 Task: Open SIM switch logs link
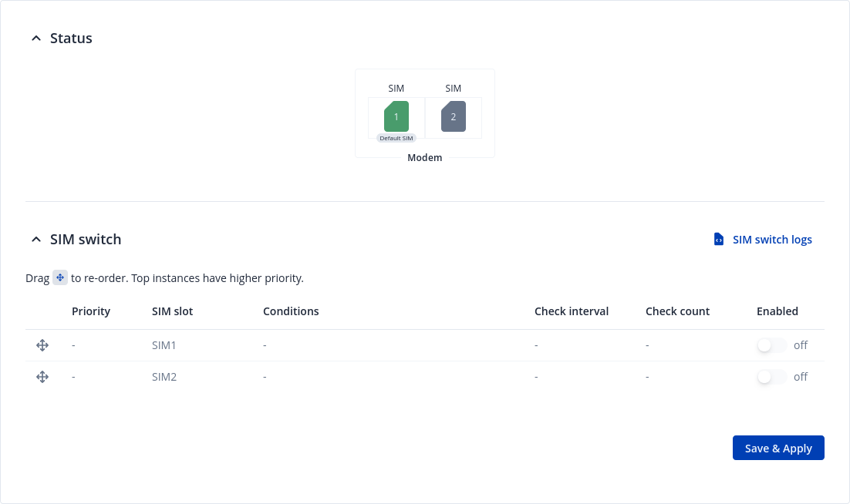point(772,240)
